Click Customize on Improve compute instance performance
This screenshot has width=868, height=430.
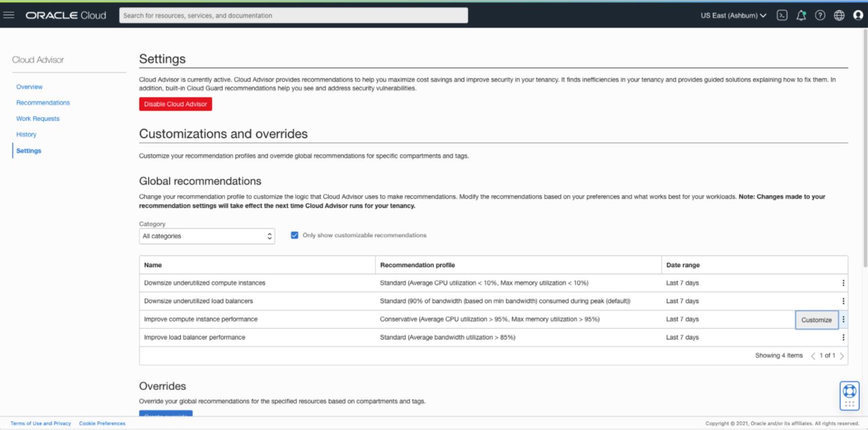point(816,319)
